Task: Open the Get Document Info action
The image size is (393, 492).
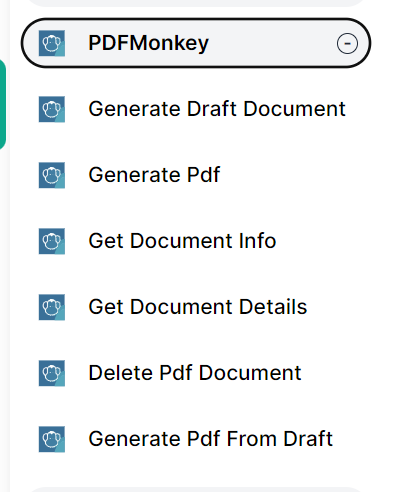Action: pyautogui.click(x=182, y=241)
